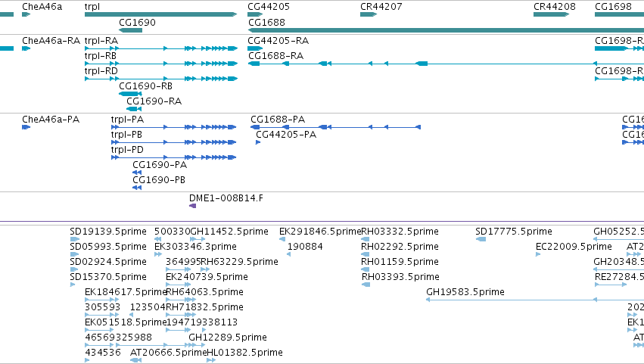
Task: Select the 190884 EST feature
Action: tap(289, 254)
